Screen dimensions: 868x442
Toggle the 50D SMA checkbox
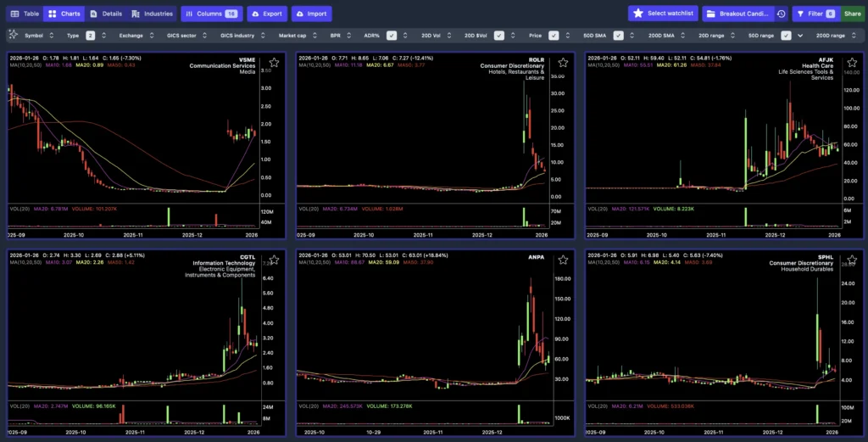(619, 36)
